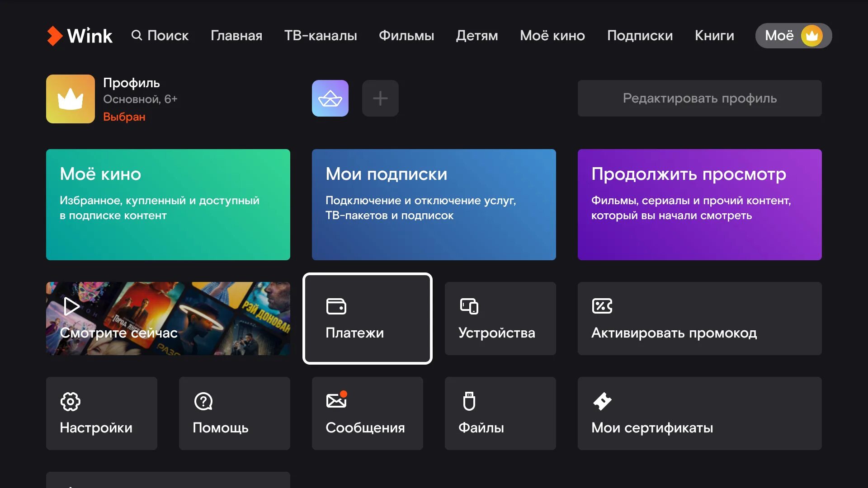
Task: Click the main crown profile avatar
Action: (71, 99)
